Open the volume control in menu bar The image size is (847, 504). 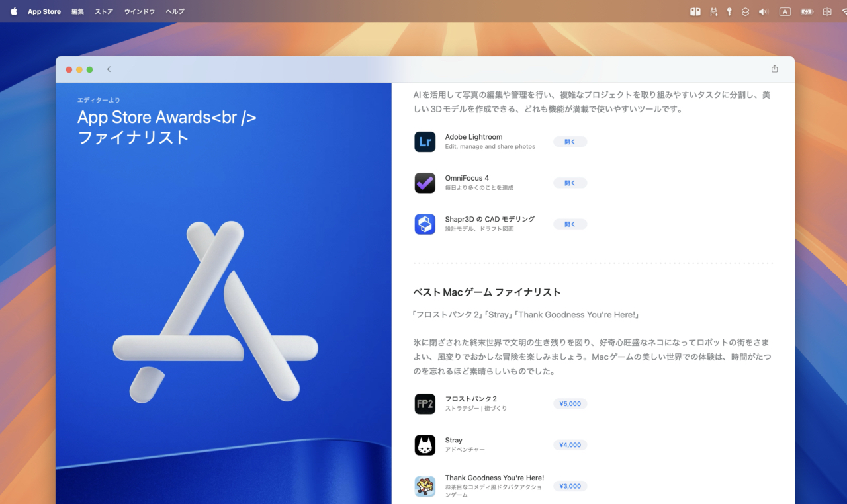pos(764,11)
